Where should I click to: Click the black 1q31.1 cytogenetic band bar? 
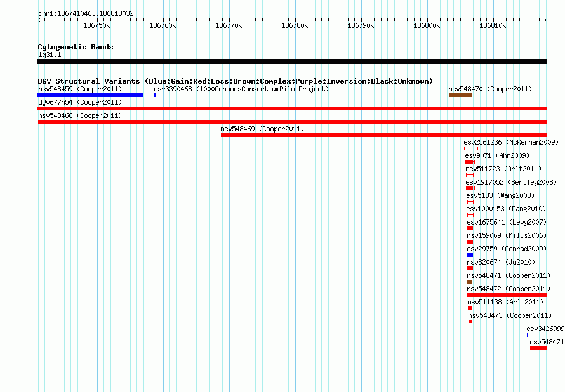(292, 62)
